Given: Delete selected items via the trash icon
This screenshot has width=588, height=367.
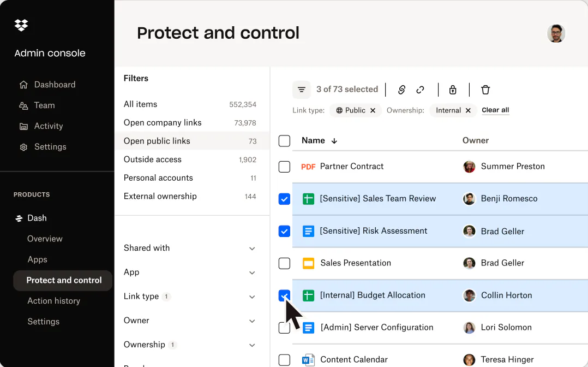Looking at the screenshot, I should tap(485, 90).
